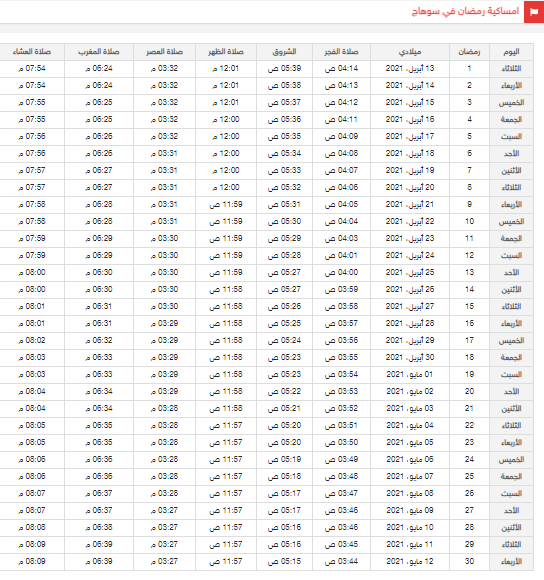This screenshot has width=544, height=580.
Task: Select the الشروق column header
Action: pyautogui.click(x=284, y=52)
